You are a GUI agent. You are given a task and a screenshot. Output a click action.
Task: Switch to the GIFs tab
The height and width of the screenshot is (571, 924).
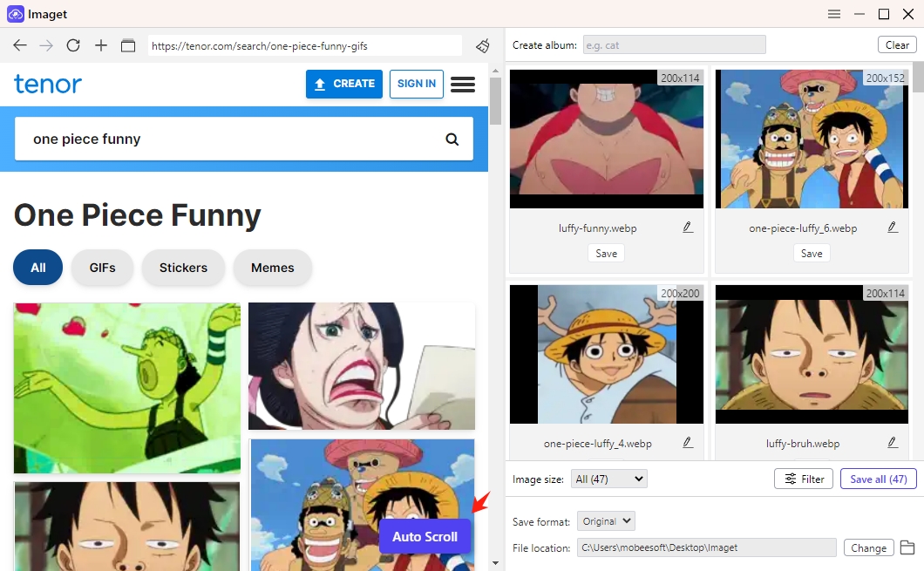[x=103, y=268]
